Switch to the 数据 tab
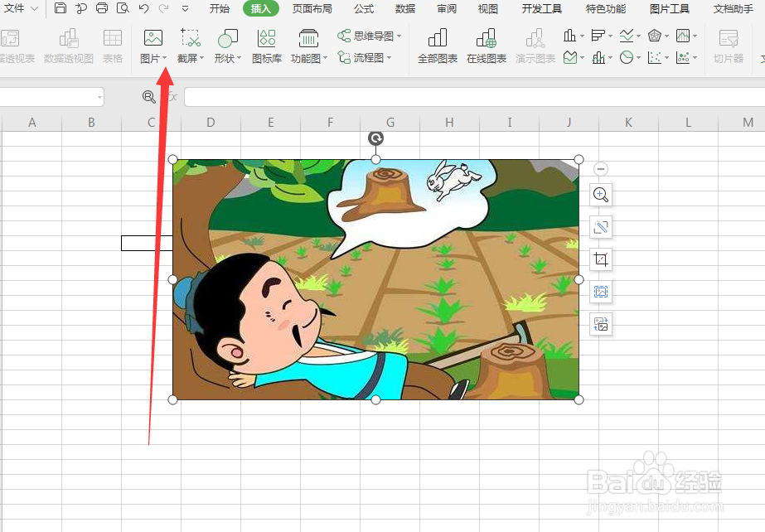This screenshot has width=765, height=532. pyautogui.click(x=405, y=9)
